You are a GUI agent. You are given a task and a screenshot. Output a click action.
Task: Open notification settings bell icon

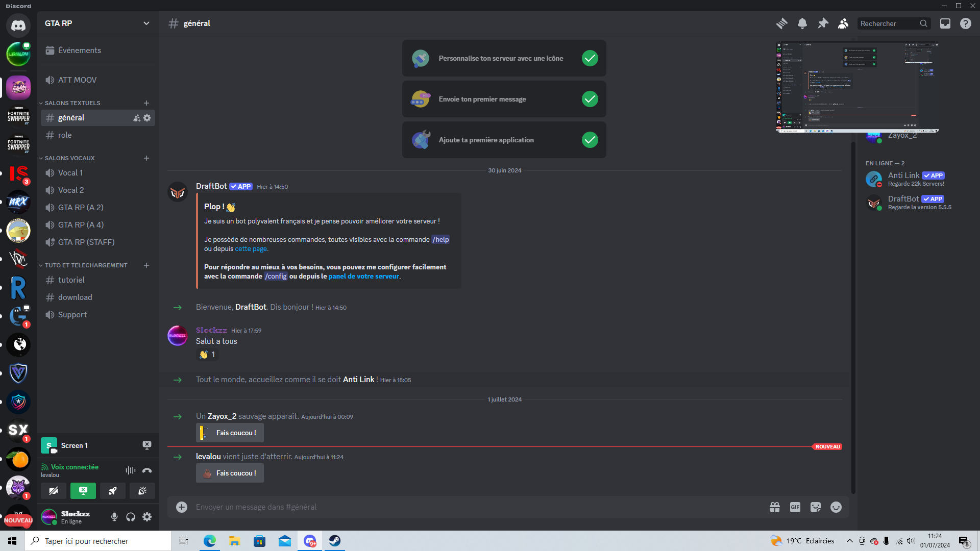pyautogui.click(x=802, y=23)
